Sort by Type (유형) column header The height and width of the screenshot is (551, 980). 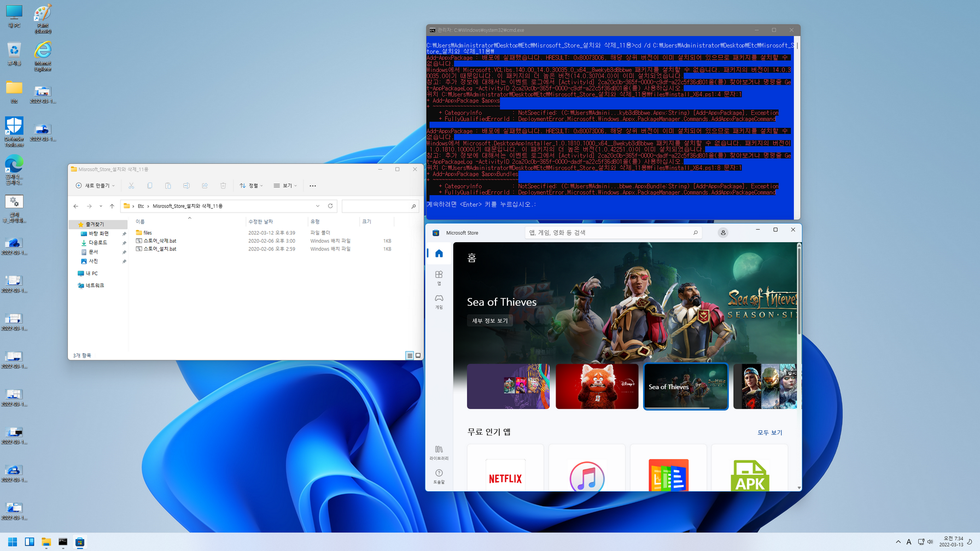click(x=334, y=221)
